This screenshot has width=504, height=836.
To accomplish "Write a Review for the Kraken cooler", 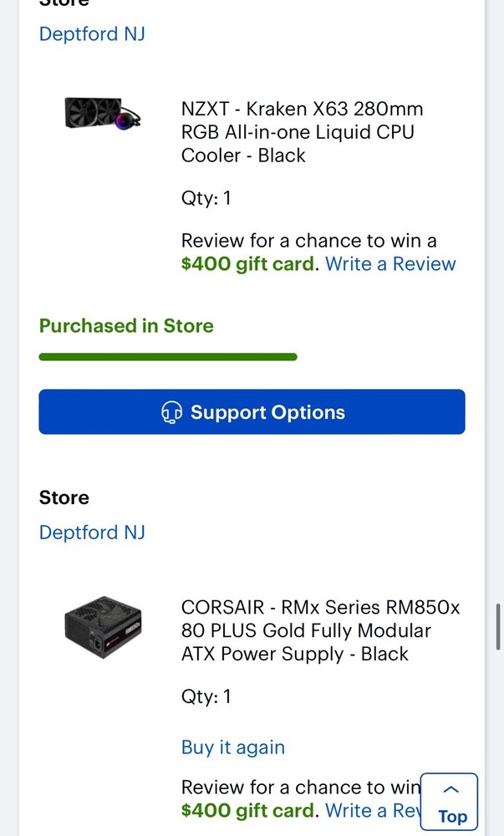I will [x=390, y=263].
